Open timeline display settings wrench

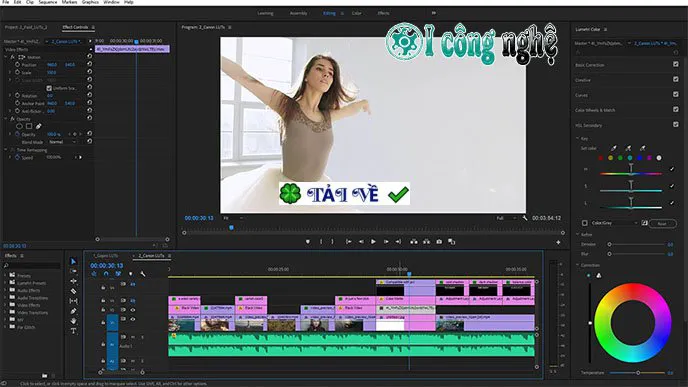click(143, 274)
